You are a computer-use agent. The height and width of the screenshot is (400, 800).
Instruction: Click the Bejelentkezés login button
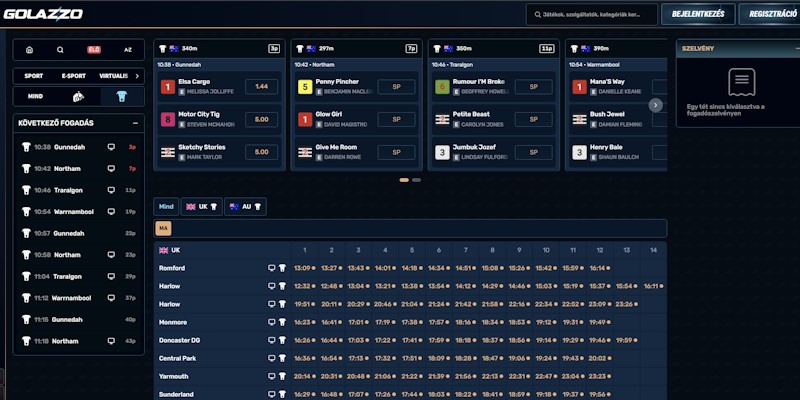click(x=698, y=14)
